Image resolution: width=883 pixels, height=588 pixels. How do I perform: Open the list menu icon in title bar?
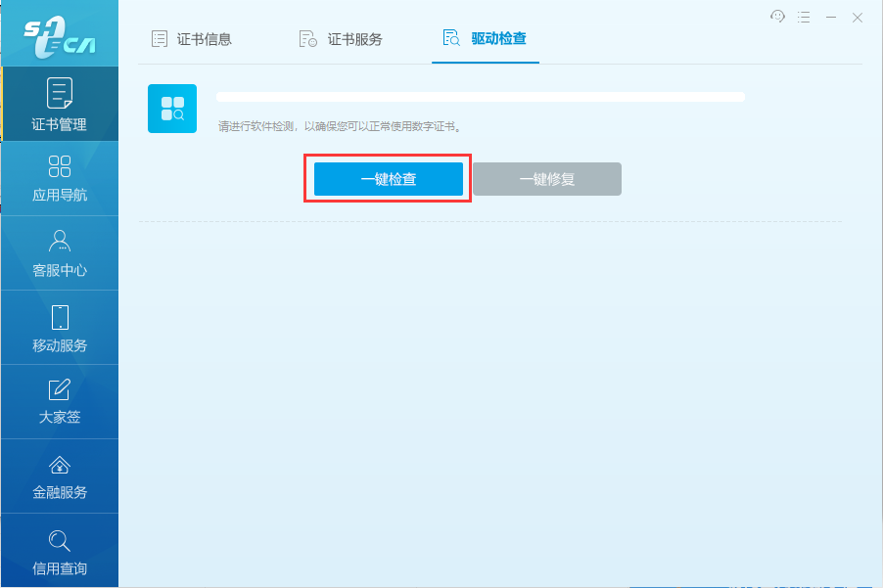click(804, 17)
